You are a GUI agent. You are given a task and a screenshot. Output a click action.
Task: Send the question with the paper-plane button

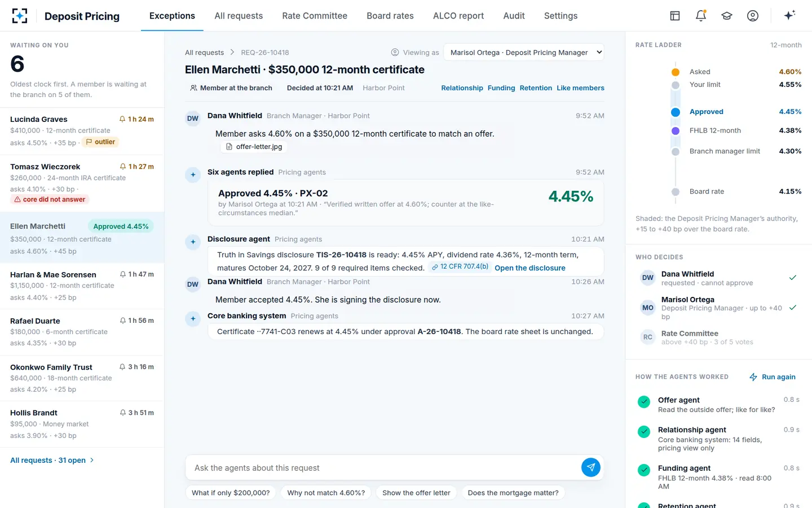pos(591,467)
